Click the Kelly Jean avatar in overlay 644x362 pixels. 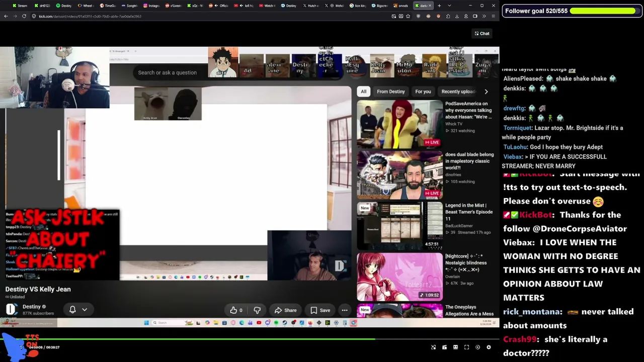[x=381, y=65]
